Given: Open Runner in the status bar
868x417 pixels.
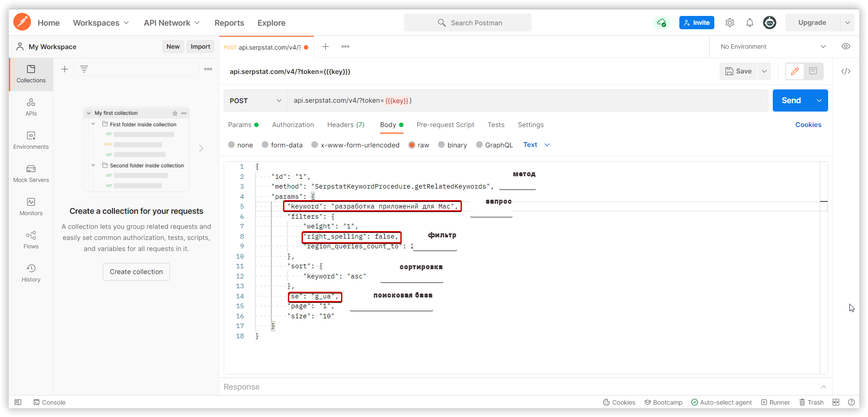Looking at the screenshot, I should pyautogui.click(x=775, y=402).
